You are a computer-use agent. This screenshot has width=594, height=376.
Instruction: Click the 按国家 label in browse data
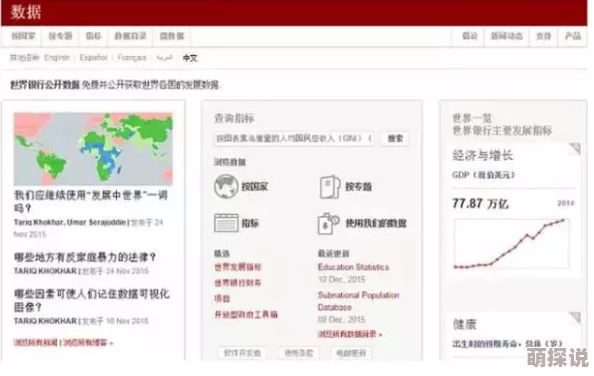(255, 187)
